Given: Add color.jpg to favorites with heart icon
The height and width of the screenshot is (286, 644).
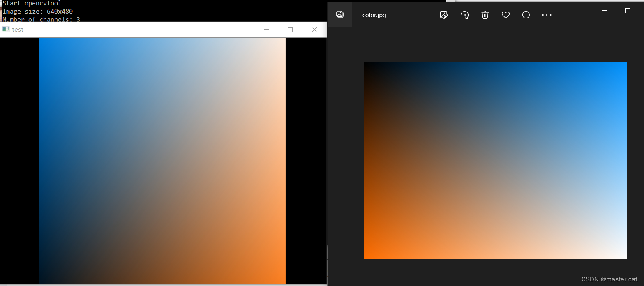Looking at the screenshot, I should [x=506, y=15].
